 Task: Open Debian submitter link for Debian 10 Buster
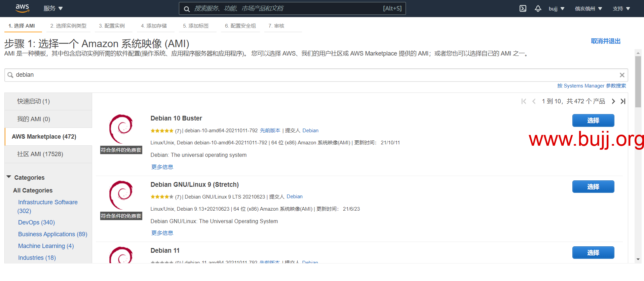[310, 131]
